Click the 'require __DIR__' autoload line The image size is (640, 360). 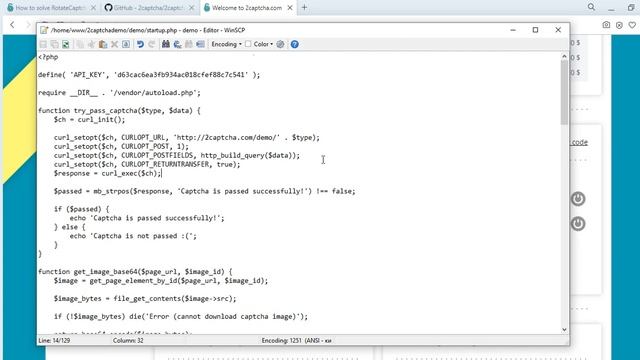tap(120, 93)
